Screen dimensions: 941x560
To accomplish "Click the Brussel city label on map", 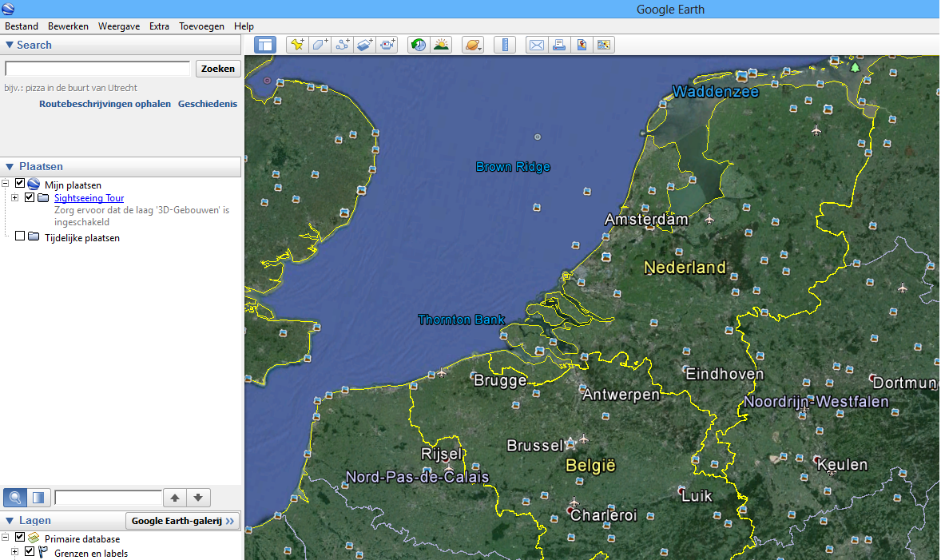I will [x=534, y=445].
